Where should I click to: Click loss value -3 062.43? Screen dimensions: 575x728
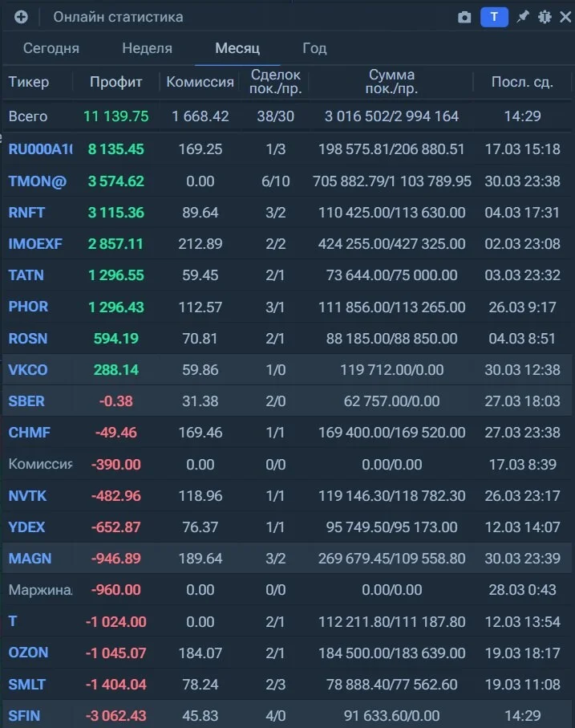click(x=116, y=716)
